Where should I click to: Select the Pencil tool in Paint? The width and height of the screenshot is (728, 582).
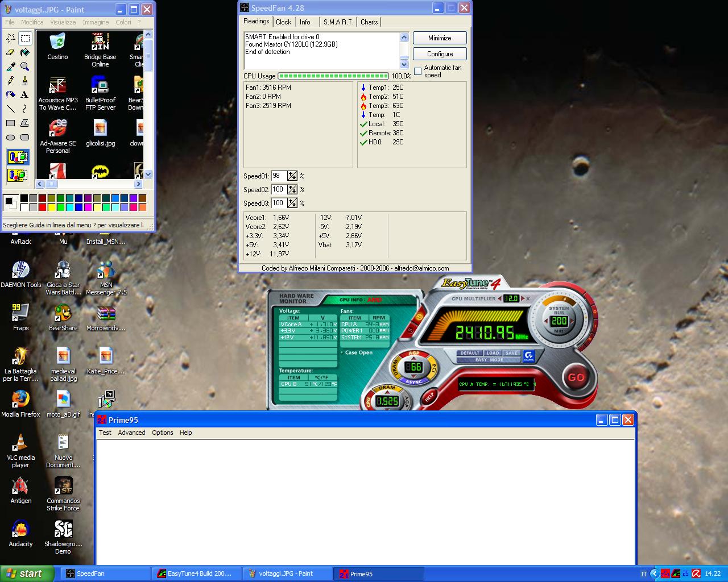pos(11,81)
